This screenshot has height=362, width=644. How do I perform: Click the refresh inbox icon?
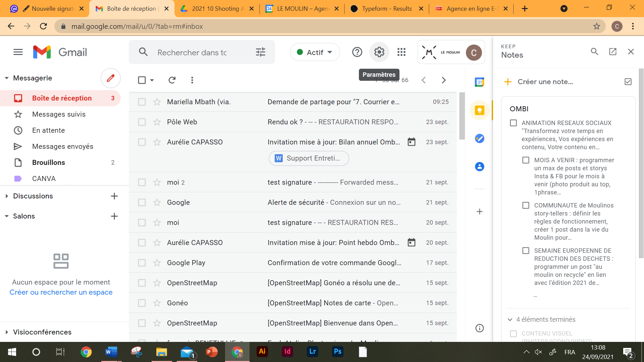172,80
